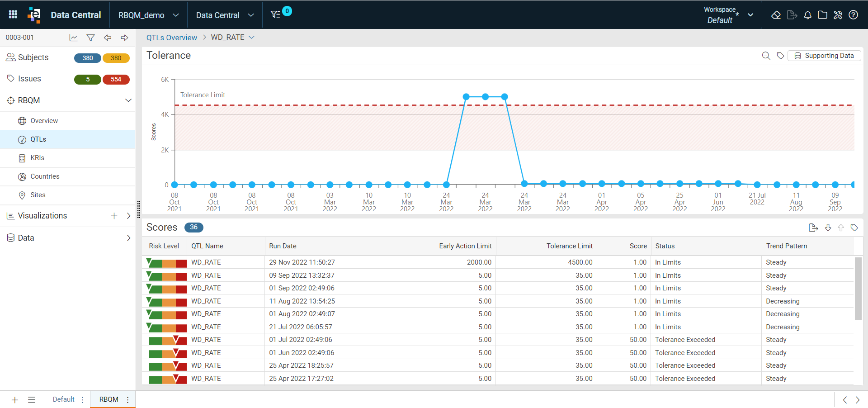Click the tag icon in the Scores header
This screenshot has height=408, width=868.
(854, 228)
